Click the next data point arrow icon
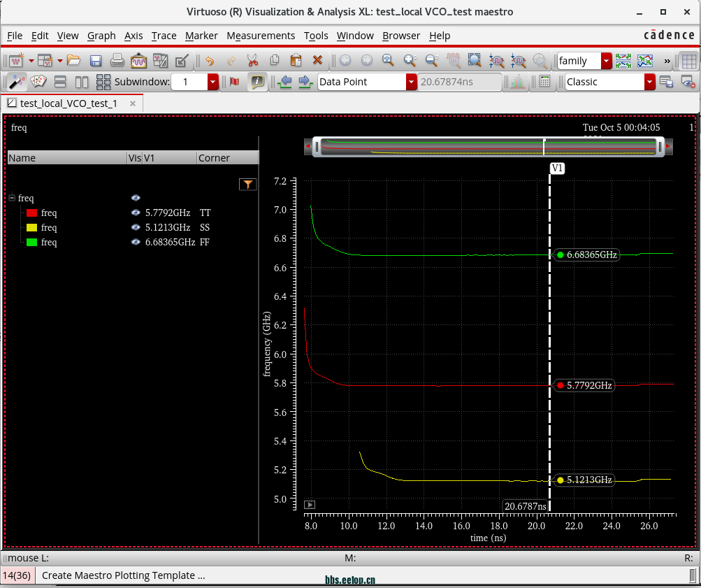 pyautogui.click(x=305, y=82)
